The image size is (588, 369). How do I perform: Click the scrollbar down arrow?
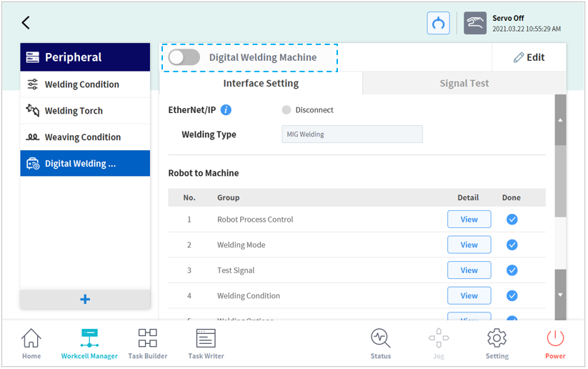coord(560,295)
